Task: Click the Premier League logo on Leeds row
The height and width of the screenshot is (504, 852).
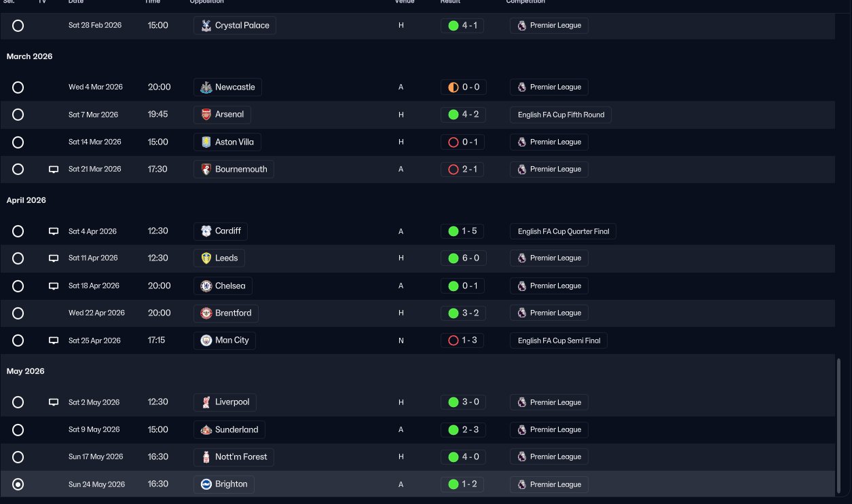Action: coord(522,258)
